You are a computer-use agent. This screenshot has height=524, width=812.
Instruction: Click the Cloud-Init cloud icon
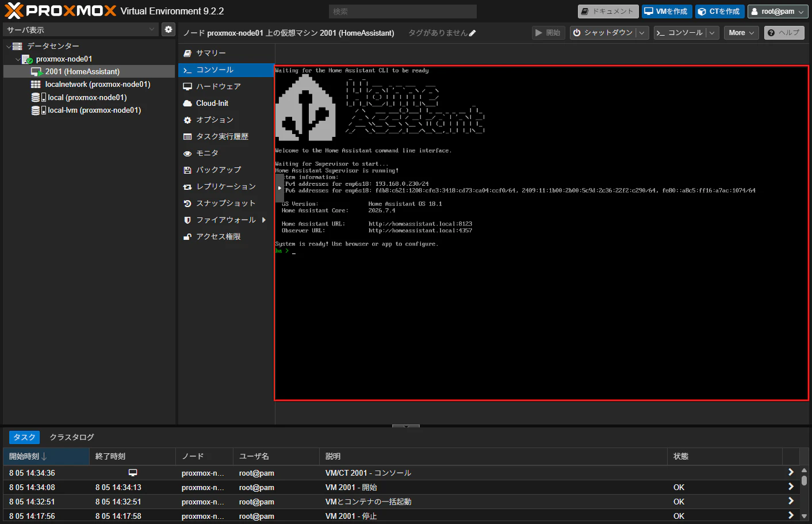coord(187,104)
